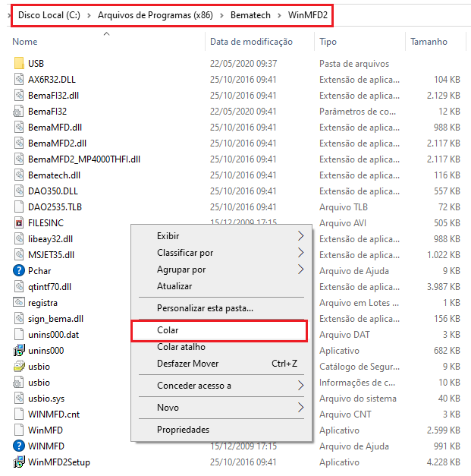471x476 pixels.
Task: Select the usbio setup information icon
Action: (x=18, y=382)
